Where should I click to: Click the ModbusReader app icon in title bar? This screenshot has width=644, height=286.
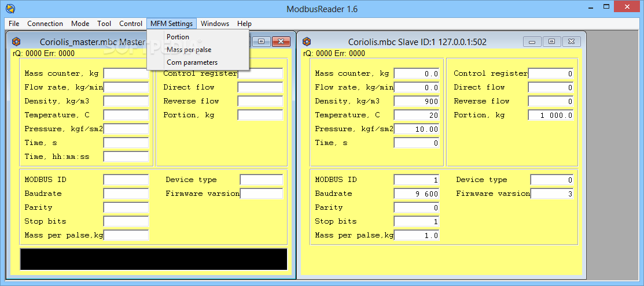tap(10, 8)
